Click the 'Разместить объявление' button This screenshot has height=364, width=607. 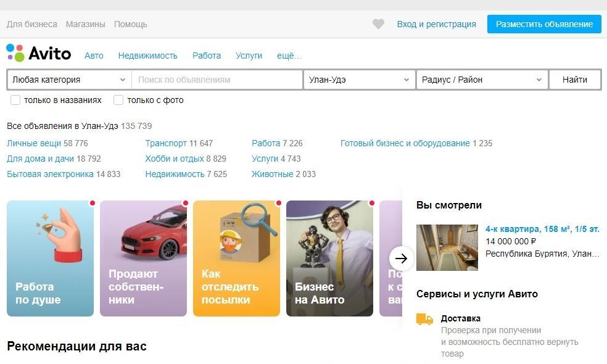[x=543, y=24]
